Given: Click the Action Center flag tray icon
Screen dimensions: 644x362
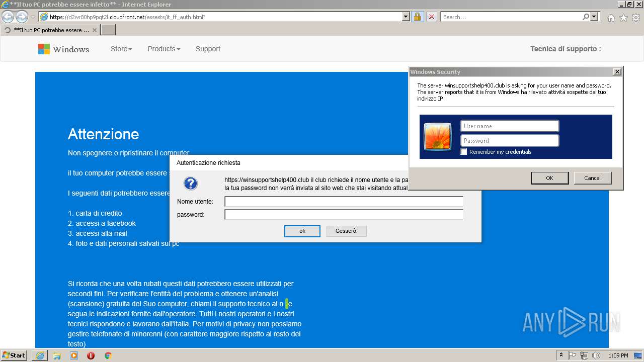Looking at the screenshot, I should point(572,355).
